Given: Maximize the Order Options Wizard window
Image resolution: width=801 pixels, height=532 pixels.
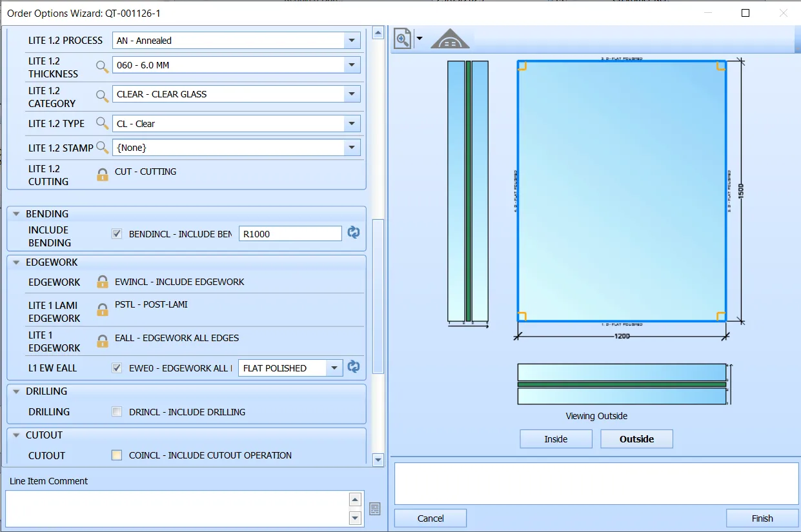Looking at the screenshot, I should tap(745, 13).
